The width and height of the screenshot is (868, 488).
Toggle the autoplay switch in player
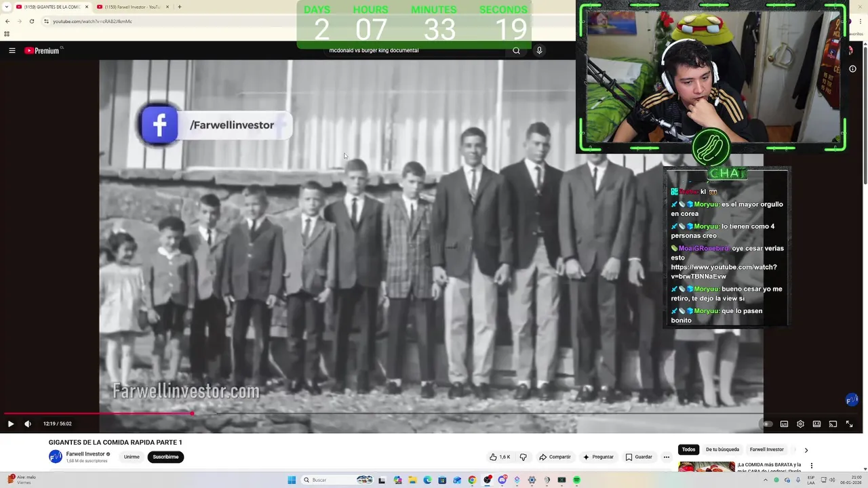point(767,424)
